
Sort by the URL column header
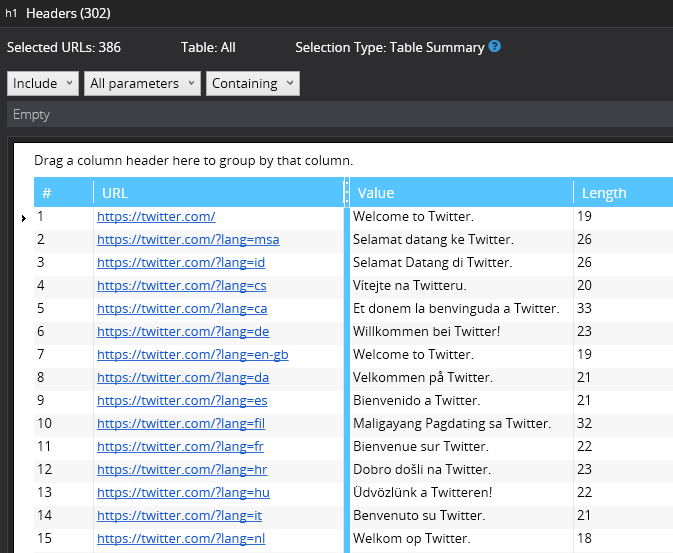218,193
